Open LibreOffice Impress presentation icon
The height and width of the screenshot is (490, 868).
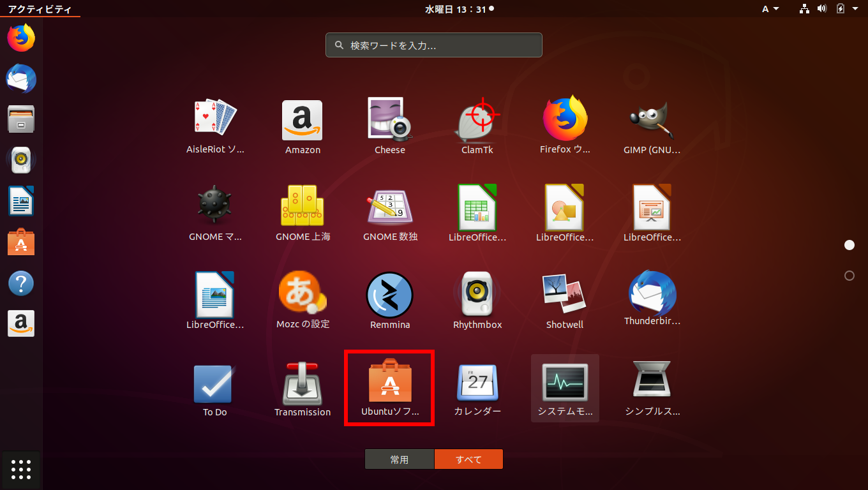tap(652, 213)
